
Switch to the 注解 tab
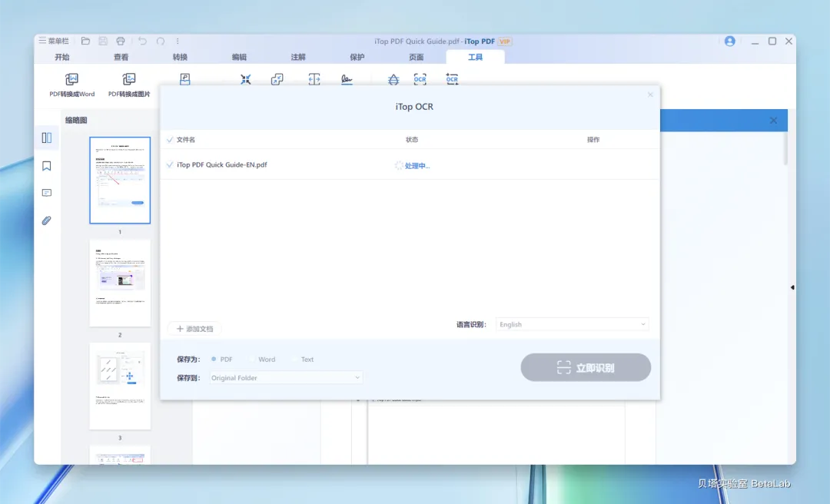click(298, 57)
